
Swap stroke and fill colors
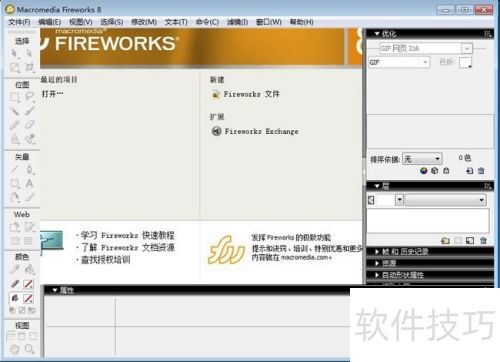(x=31, y=310)
